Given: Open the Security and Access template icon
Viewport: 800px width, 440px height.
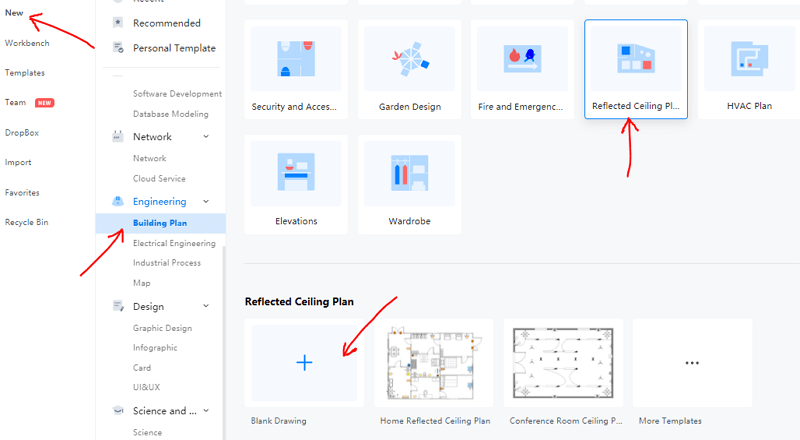Looking at the screenshot, I should (x=296, y=59).
